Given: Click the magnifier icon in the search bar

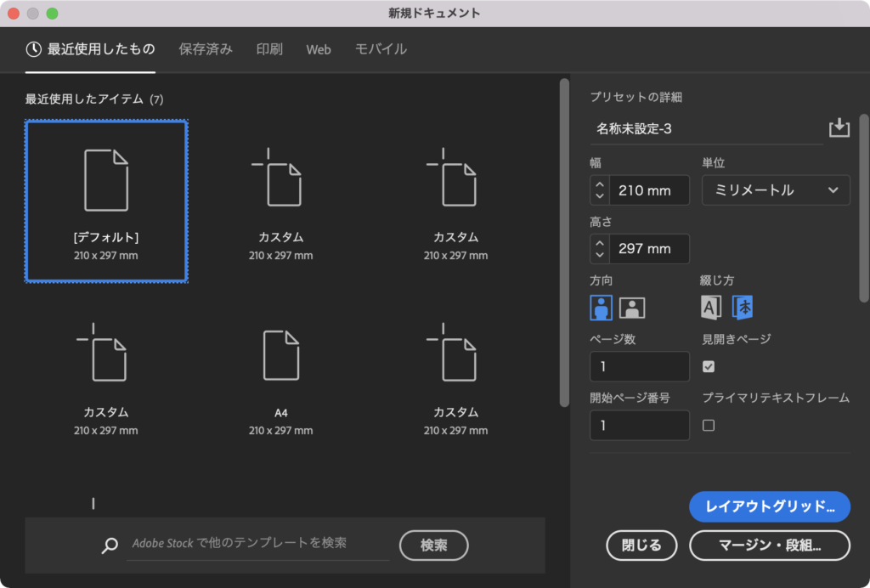Looking at the screenshot, I should [109, 546].
